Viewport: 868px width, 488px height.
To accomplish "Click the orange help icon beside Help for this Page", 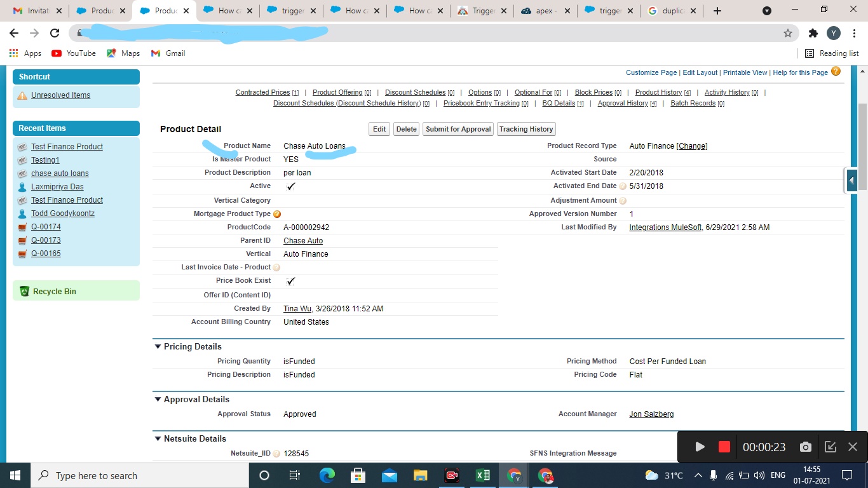I will (836, 72).
